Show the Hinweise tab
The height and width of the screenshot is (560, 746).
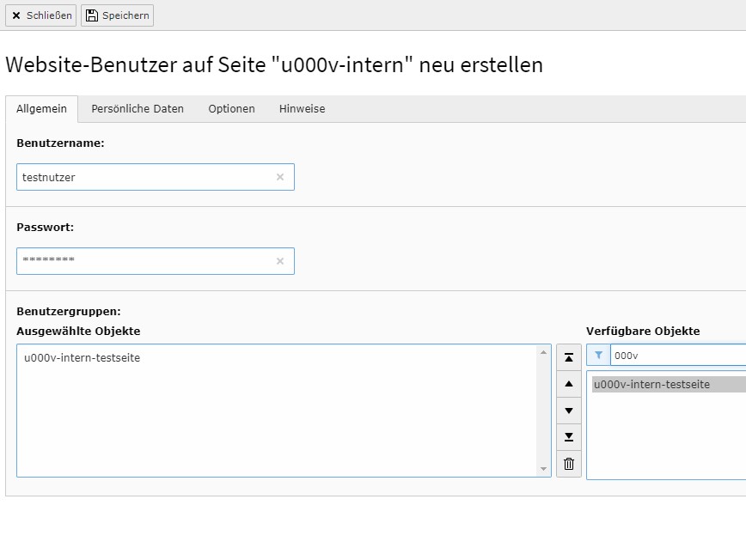pyautogui.click(x=302, y=109)
